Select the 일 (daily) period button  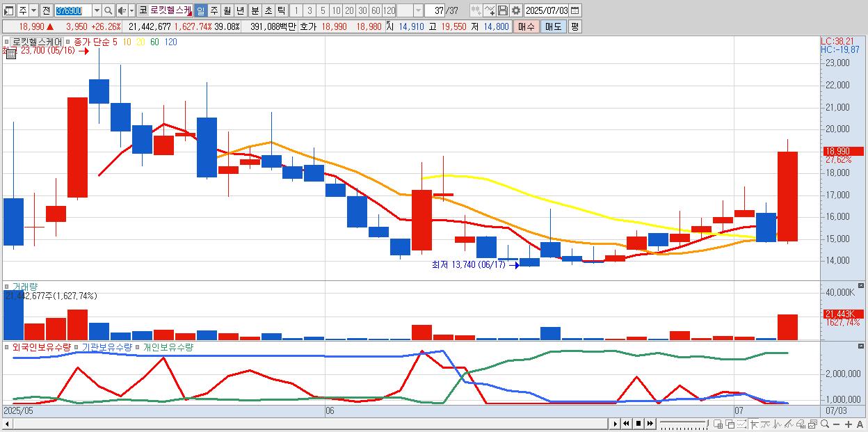(200, 10)
